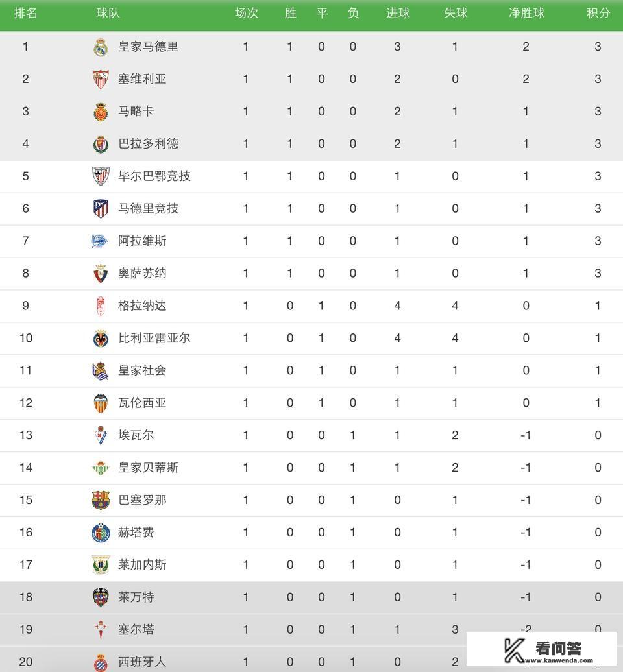Click the Getafe blue round badge

pos(101,533)
